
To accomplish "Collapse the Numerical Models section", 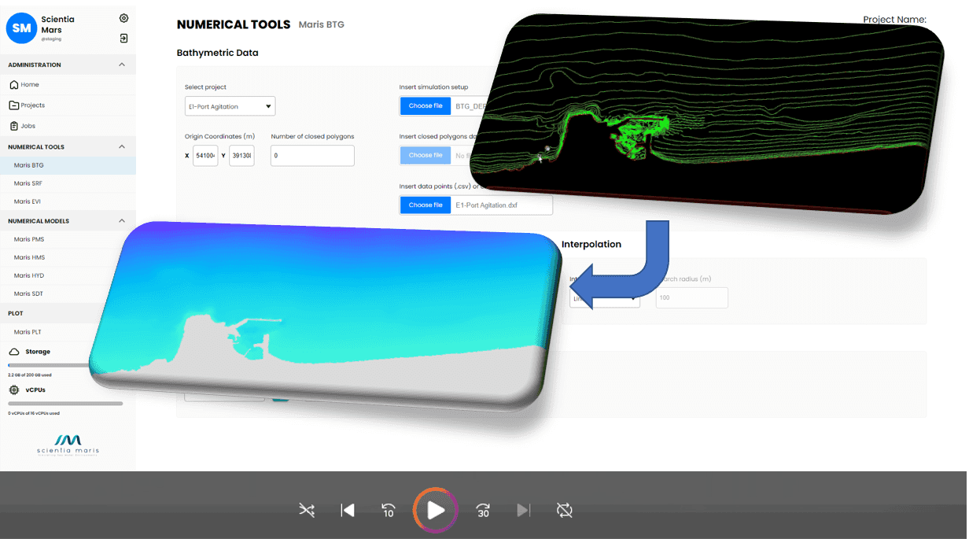I will pos(122,221).
